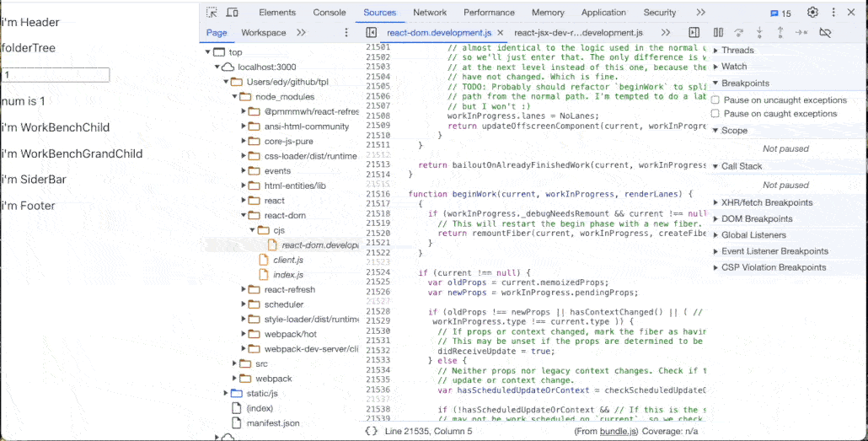Show more DevTools tabs chevron

(x=701, y=12)
